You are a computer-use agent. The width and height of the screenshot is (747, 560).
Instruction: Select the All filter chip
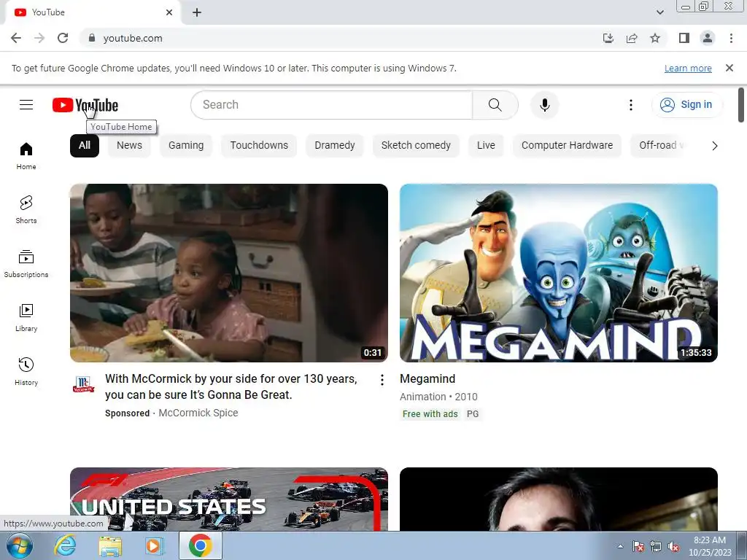click(85, 145)
